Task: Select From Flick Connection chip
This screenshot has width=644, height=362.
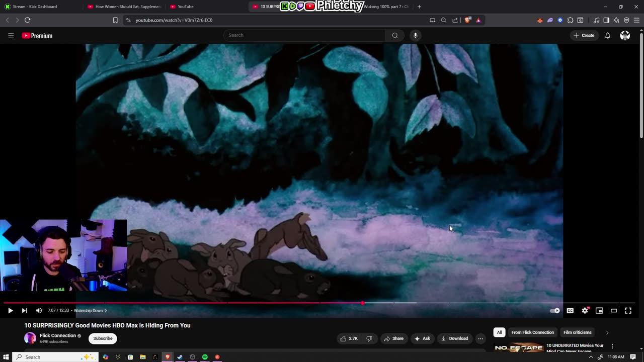Action: pos(532,332)
